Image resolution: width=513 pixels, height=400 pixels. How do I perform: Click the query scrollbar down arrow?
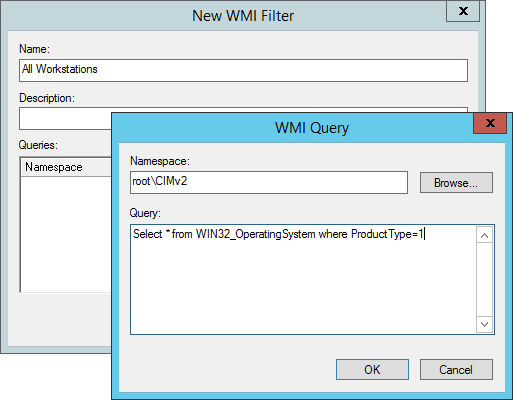point(484,324)
